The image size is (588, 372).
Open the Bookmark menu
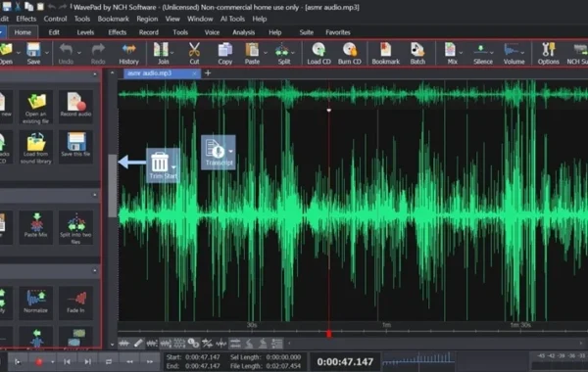tap(114, 19)
